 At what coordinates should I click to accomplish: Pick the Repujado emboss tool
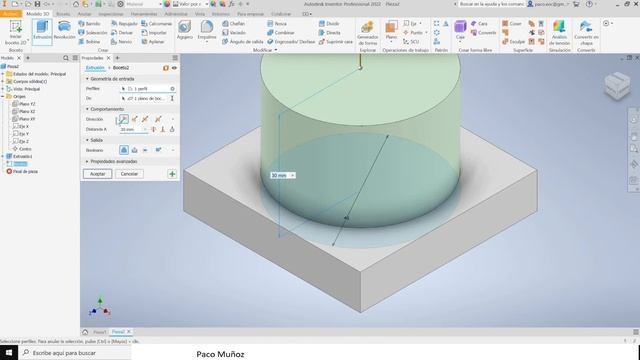point(124,24)
